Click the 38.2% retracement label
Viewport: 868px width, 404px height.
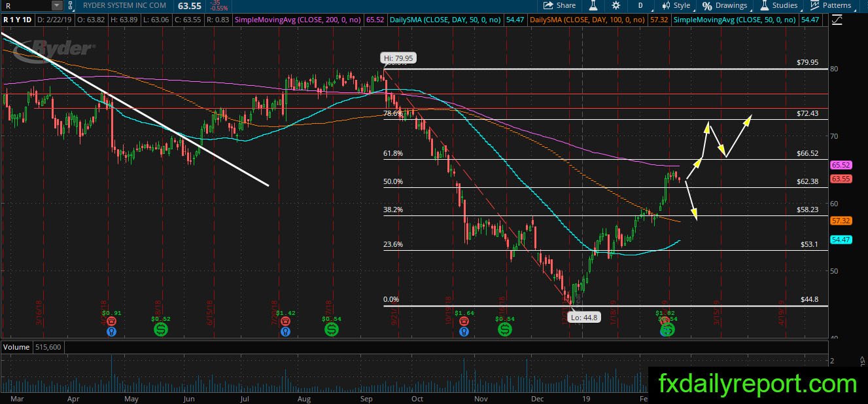(x=393, y=210)
